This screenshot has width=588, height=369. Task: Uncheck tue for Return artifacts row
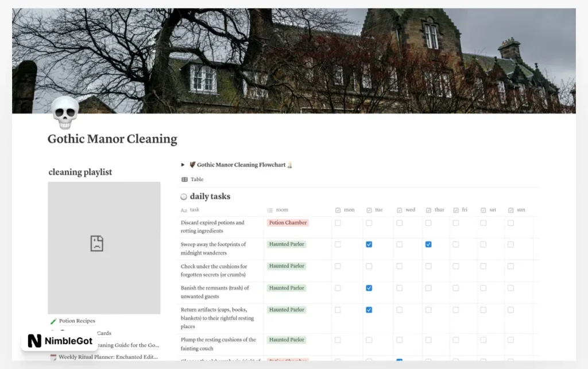(x=369, y=310)
